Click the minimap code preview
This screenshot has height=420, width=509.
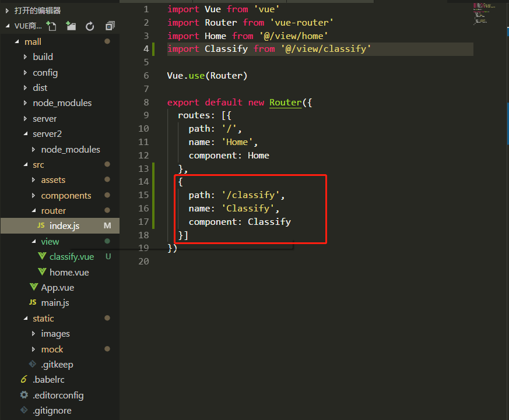coord(484,13)
